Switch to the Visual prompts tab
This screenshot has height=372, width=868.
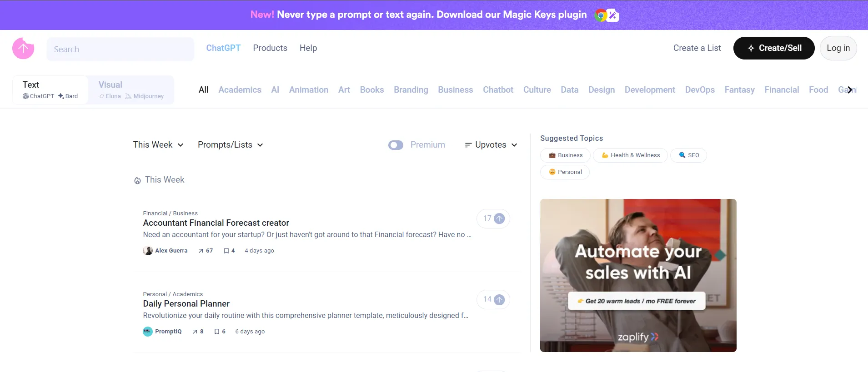coord(131,90)
